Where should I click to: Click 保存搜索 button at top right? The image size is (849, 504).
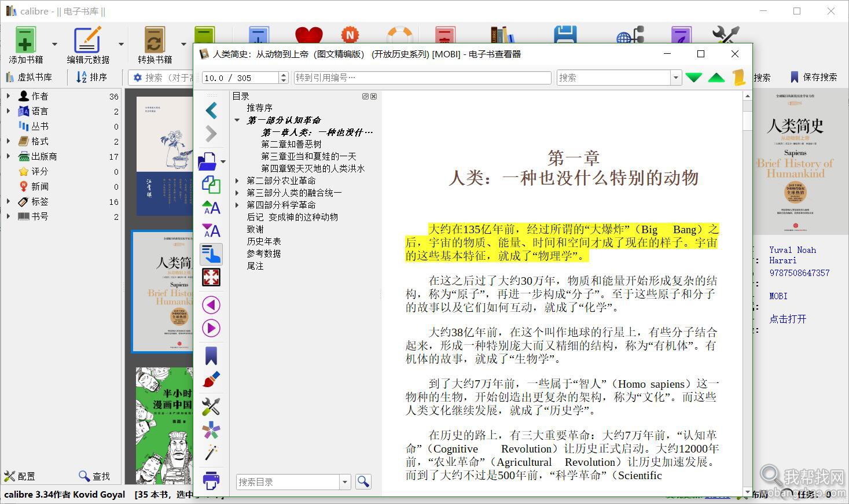[813, 77]
